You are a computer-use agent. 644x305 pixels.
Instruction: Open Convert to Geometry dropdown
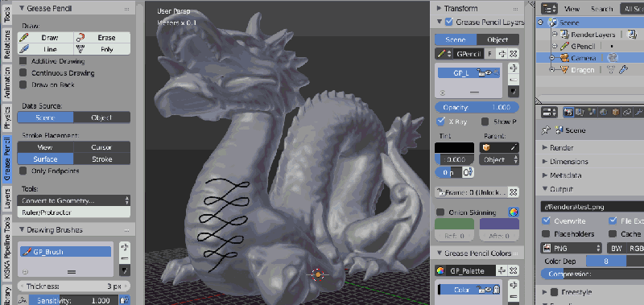74,200
